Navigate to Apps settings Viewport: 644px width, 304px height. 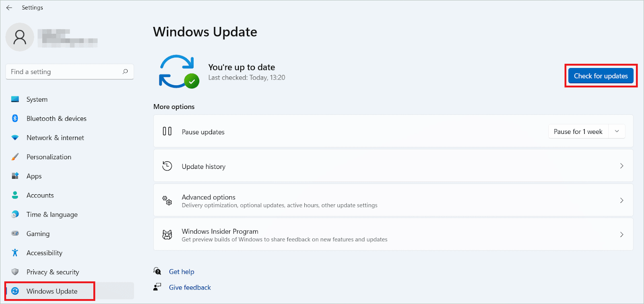(70, 176)
